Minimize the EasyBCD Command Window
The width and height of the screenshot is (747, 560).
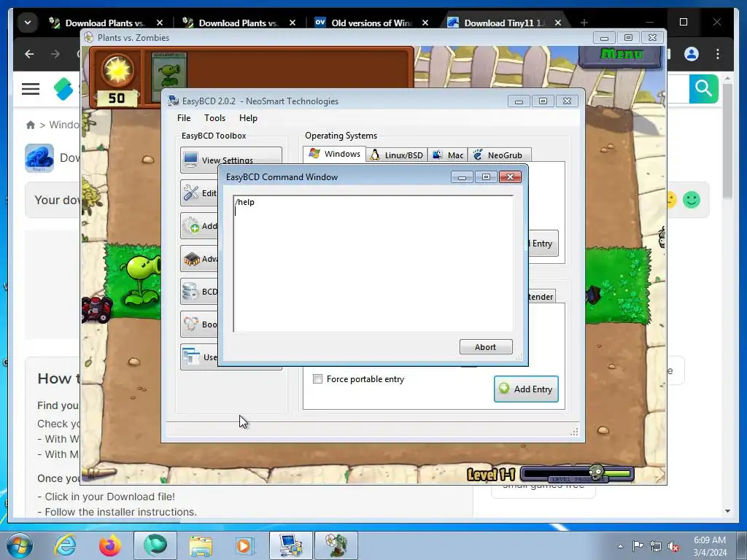462,177
